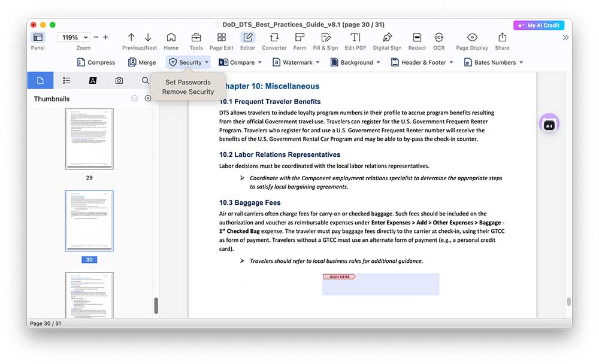Viewport: 599px width, 364px height.
Task: Select the page 29 thumbnail
Action: pyautogui.click(x=89, y=138)
